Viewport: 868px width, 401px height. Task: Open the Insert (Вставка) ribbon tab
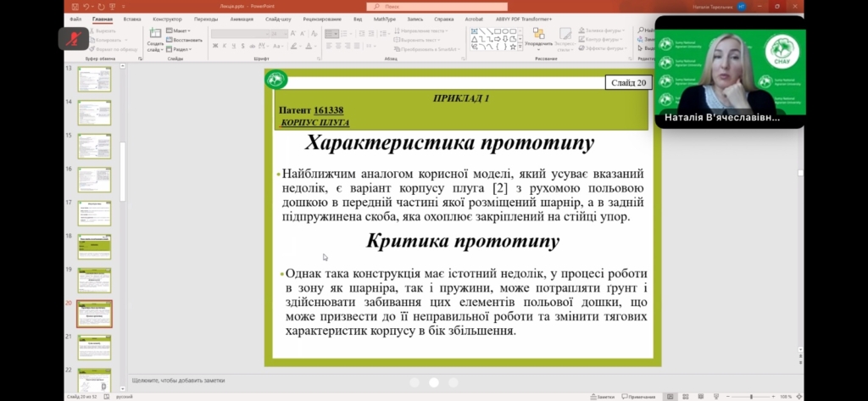click(132, 18)
